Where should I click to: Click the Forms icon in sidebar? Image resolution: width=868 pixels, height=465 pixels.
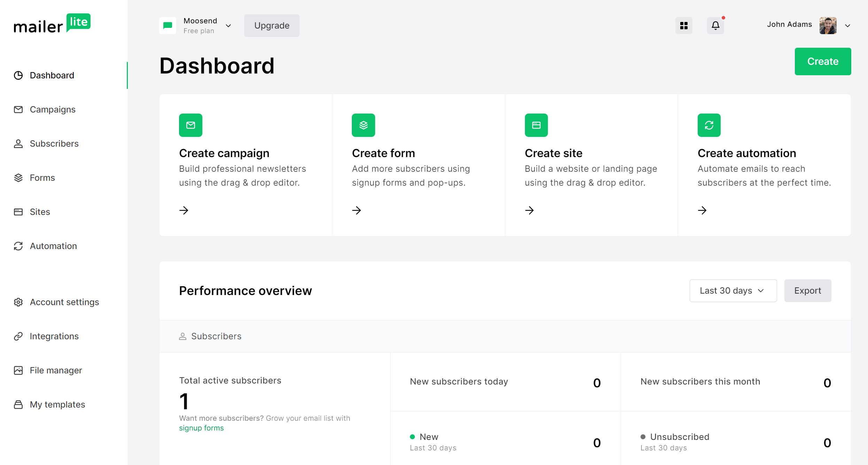(x=18, y=177)
